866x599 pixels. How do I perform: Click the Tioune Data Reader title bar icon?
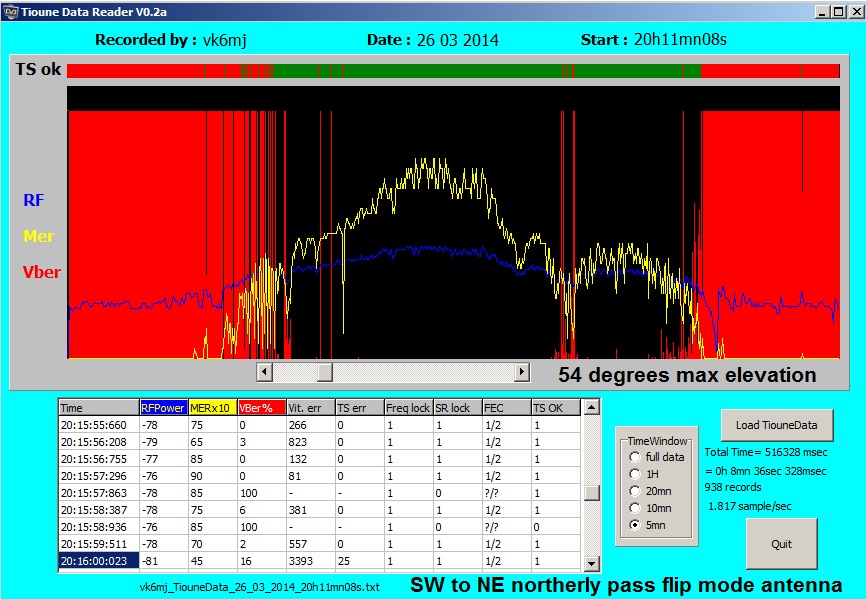tap(11, 11)
